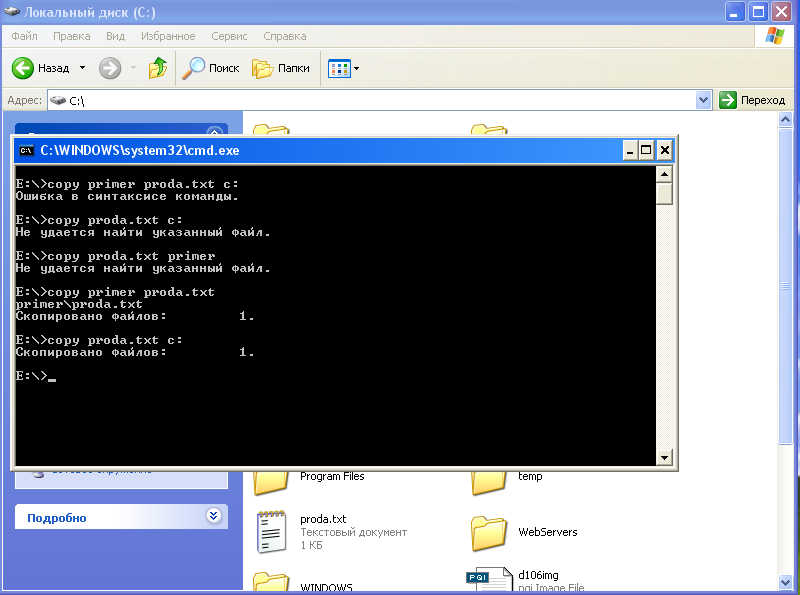This screenshot has height=595, width=800.
Task: Open the Сервис menu
Action: 229,36
